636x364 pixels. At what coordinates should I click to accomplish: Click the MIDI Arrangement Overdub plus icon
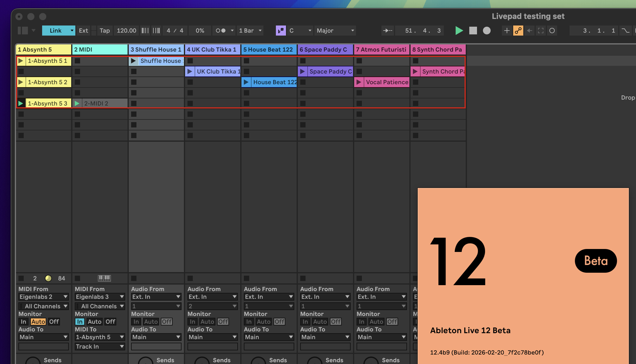pos(507,31)
